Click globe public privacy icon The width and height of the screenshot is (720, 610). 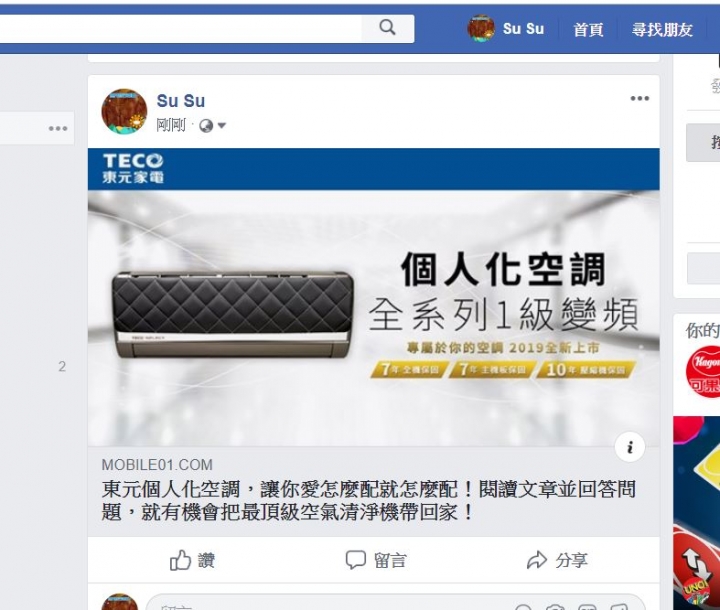206,125
